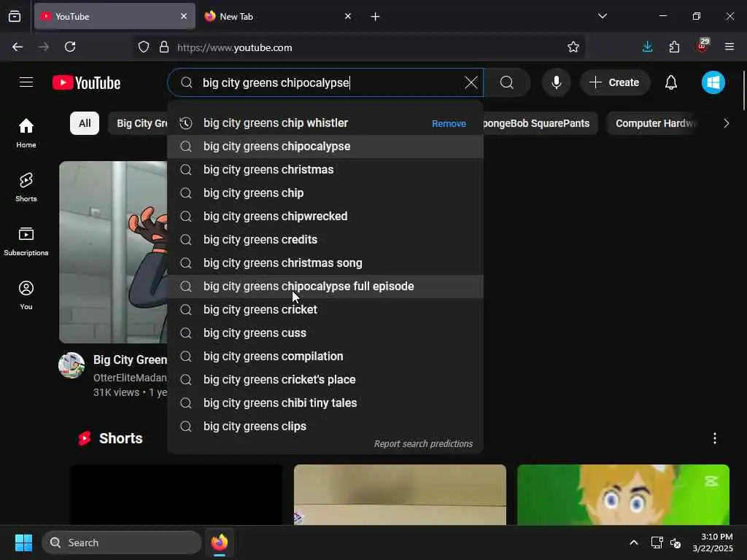Go back with browser back arrow
Screen dimensions: 747x560
point(18,47)
